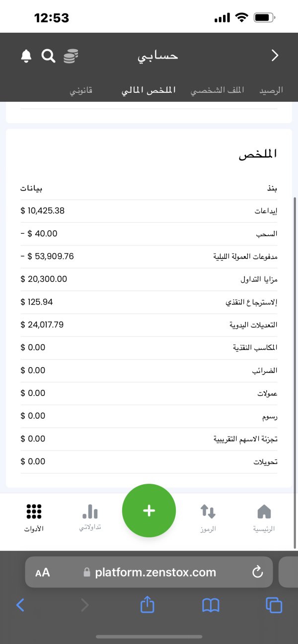Tap the header chevron arrow

[275, 56]
